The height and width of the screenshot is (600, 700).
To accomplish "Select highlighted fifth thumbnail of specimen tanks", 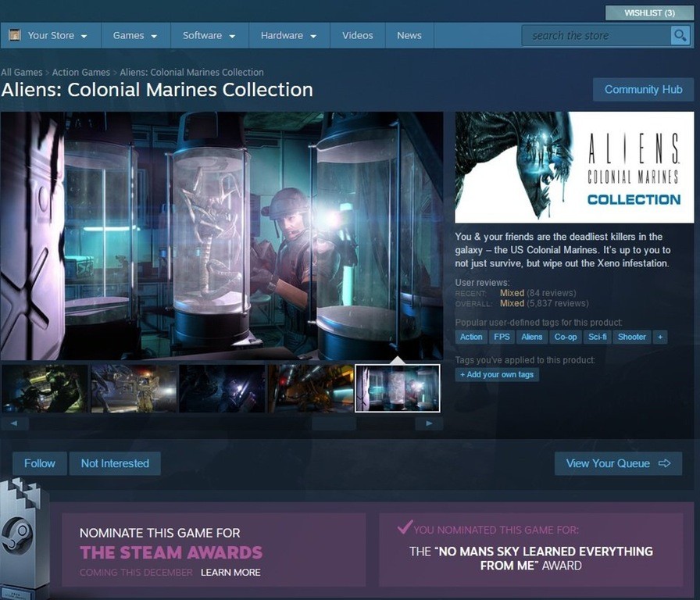I will click(398, 388).
